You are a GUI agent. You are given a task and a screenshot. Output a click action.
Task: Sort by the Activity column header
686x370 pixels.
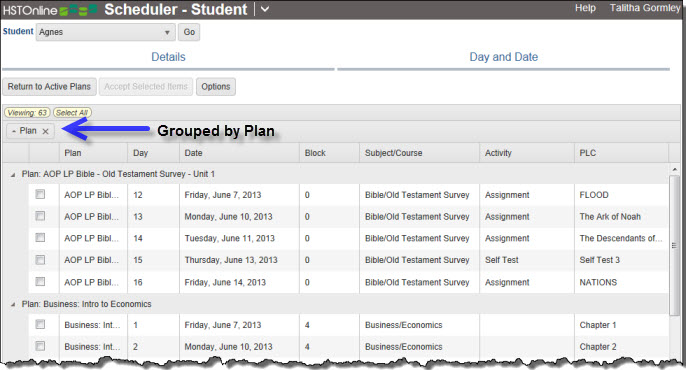click(527, 153)
